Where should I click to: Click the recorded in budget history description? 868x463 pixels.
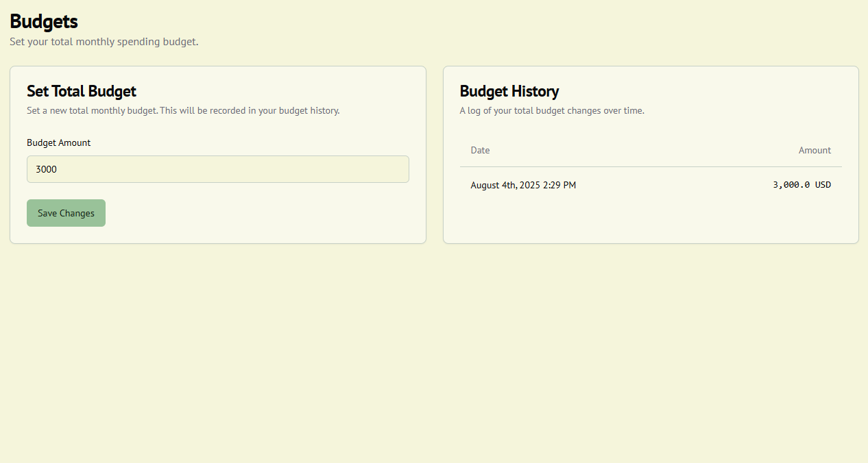point(182,110)
